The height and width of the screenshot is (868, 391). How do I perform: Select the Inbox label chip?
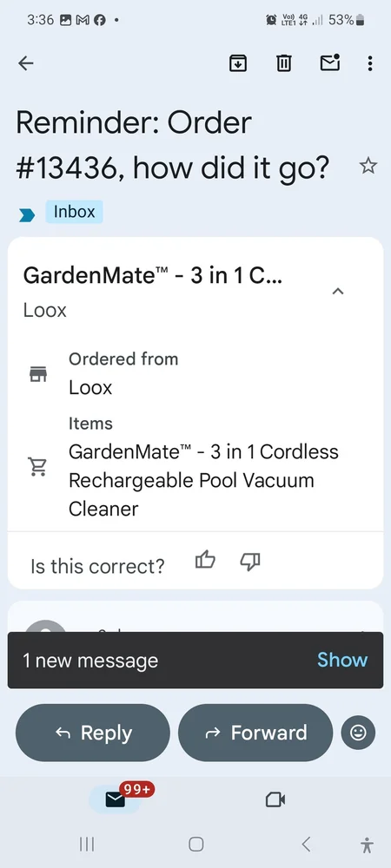[74, 212]
